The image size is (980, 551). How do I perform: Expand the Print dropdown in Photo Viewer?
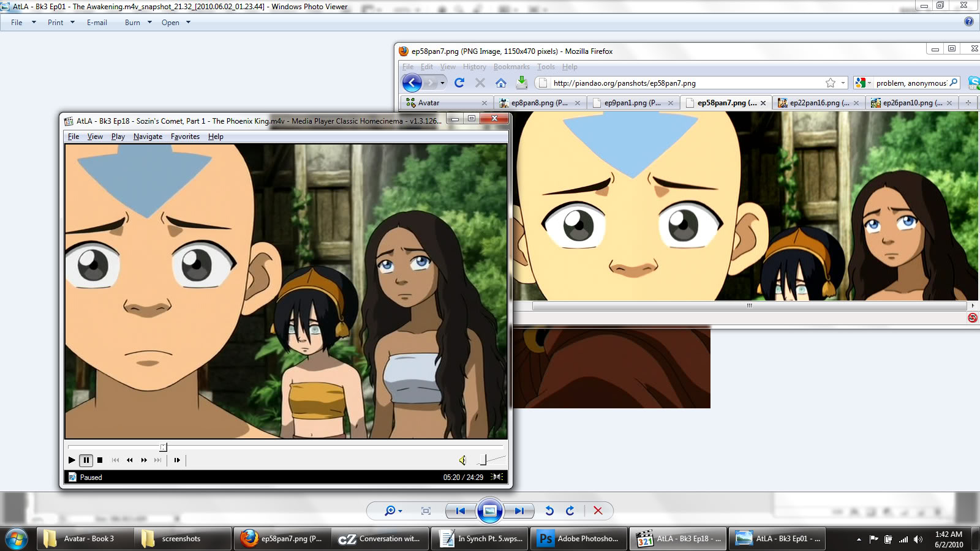pos(72,22)
